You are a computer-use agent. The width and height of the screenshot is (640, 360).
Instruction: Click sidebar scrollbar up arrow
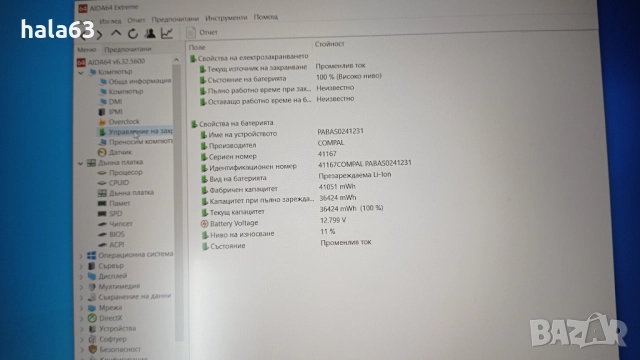[x=176, y=60]
